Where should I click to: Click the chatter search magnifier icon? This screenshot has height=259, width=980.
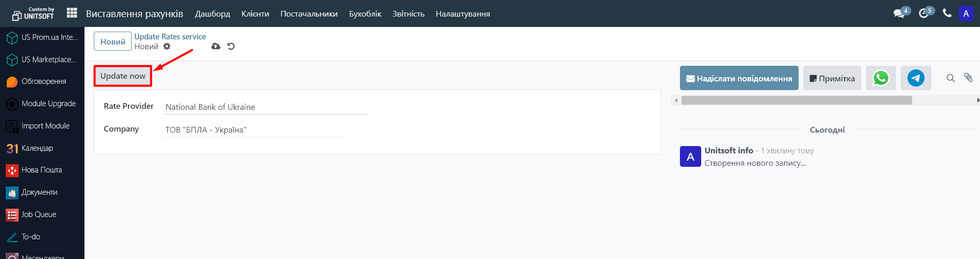pyautogui.click(x=950, y=78)
